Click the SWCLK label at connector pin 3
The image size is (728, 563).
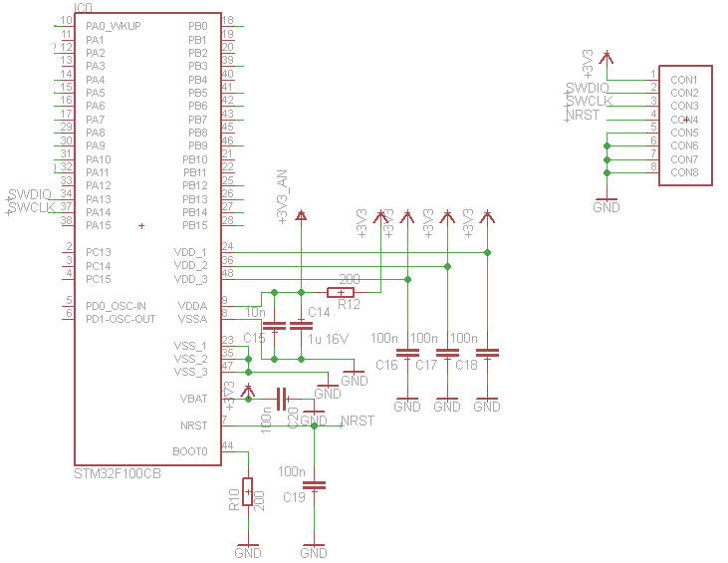590,101
